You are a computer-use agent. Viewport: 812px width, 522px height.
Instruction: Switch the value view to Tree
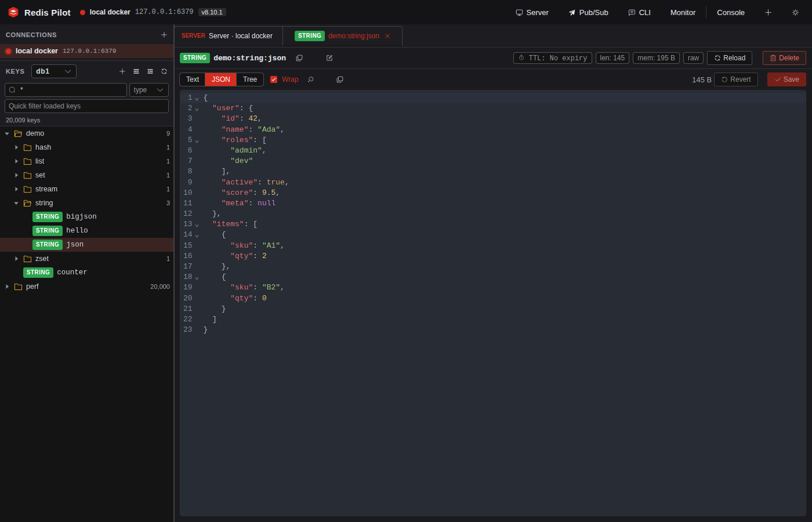point(250,79)
